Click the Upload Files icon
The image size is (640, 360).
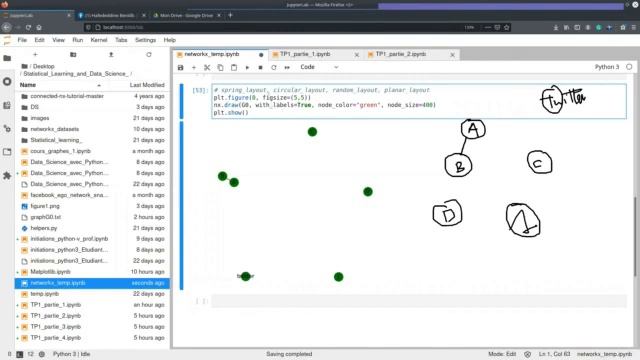pyautogui.click(x=111, y=54)
